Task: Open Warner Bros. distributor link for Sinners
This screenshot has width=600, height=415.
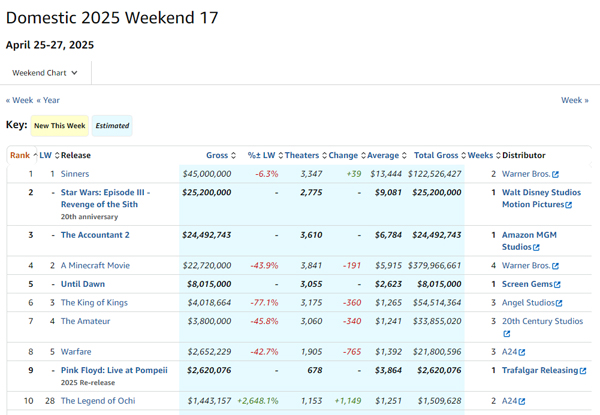Action: [526, 174]
